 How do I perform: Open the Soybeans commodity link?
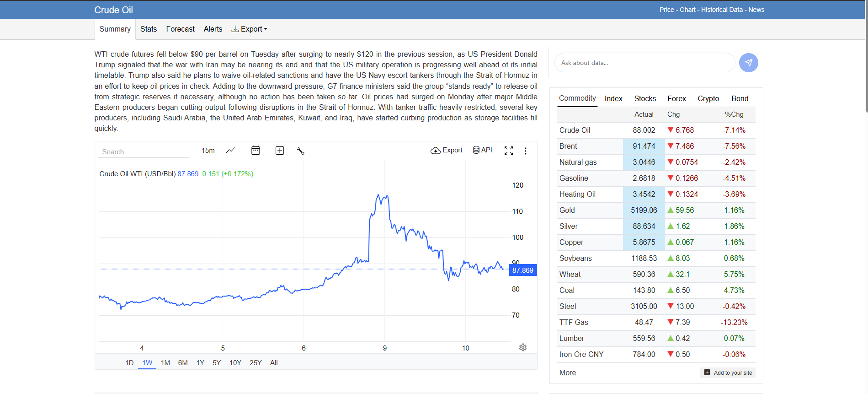pyautogui.click(x=575, y=258)
